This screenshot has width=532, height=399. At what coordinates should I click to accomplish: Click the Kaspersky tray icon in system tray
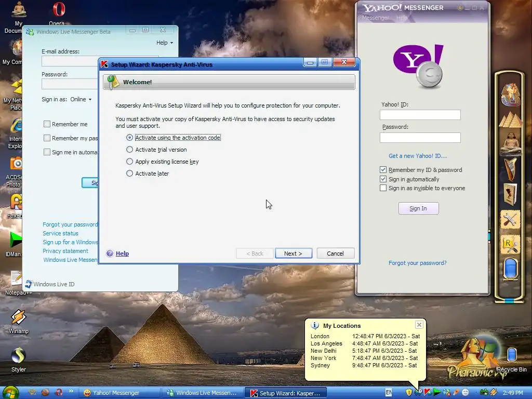coord(428,393)
